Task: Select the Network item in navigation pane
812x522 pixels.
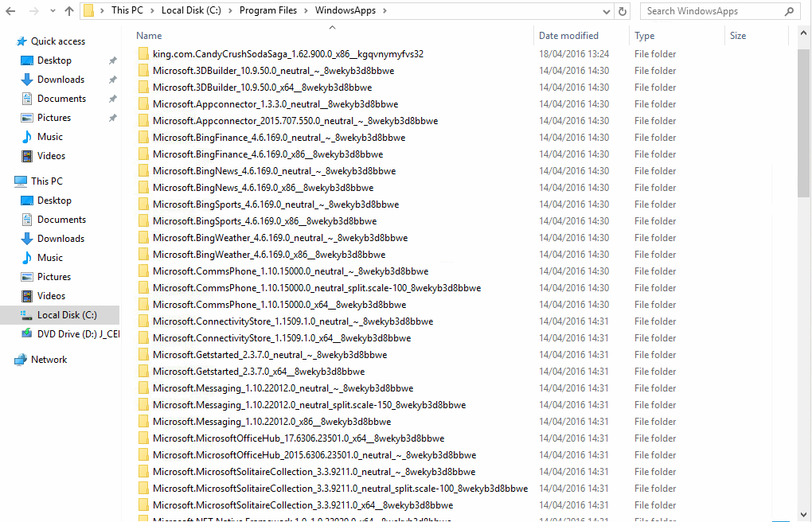Action: [x=49, y=360]
